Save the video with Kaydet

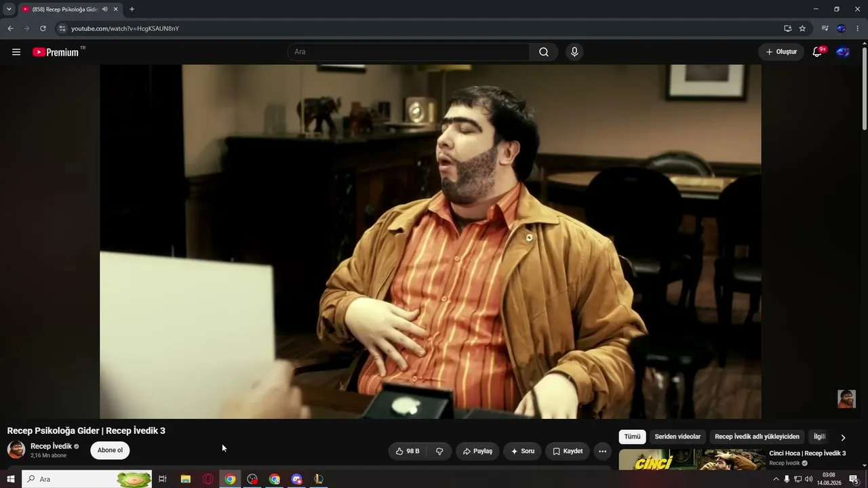(x=568, y=451)
